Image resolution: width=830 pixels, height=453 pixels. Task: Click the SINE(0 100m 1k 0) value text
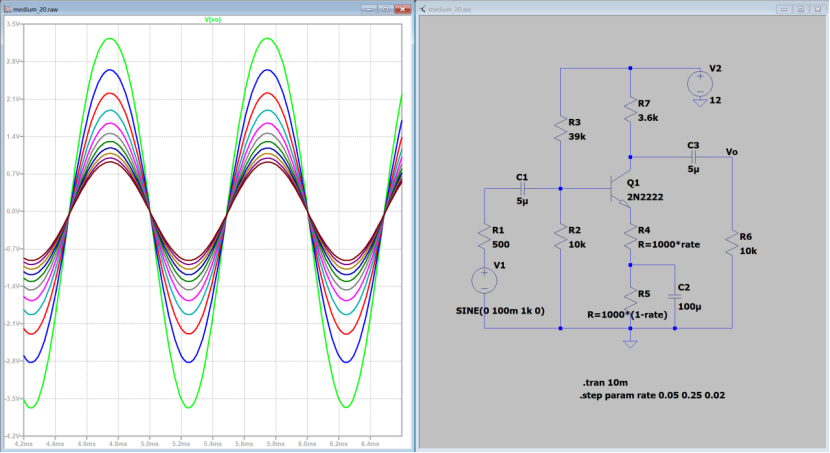tap(500, 311)
